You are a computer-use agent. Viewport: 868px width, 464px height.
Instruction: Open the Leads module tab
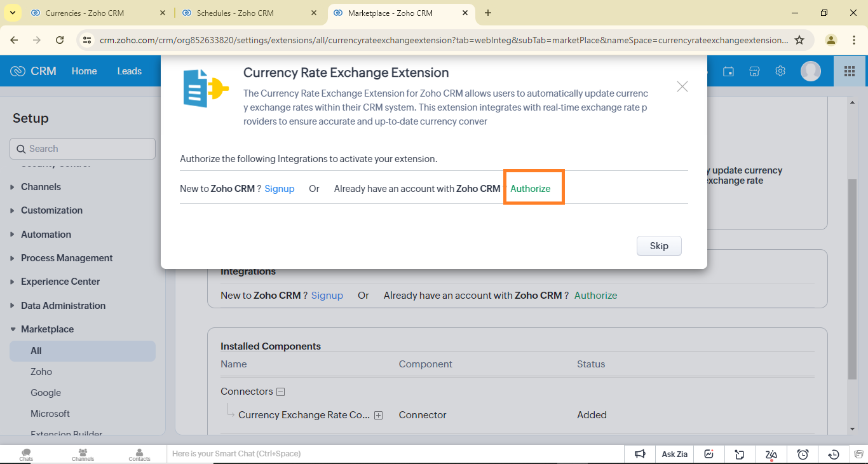130,71
